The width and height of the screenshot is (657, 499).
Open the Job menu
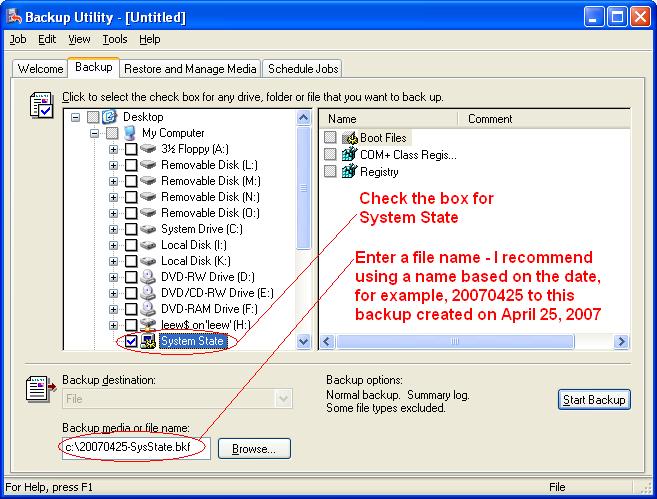coord(18,39)
